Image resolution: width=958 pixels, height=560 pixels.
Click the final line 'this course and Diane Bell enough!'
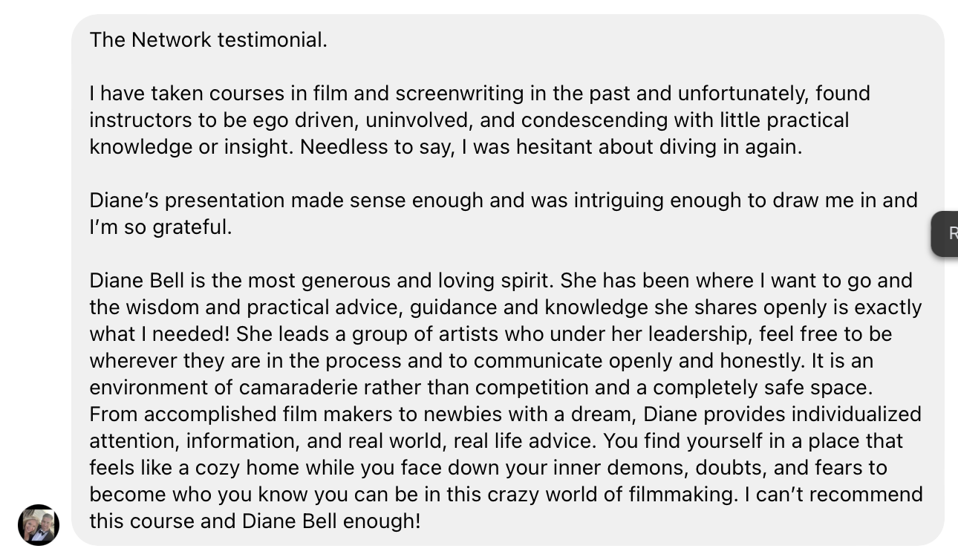click(x=255, y=521)
